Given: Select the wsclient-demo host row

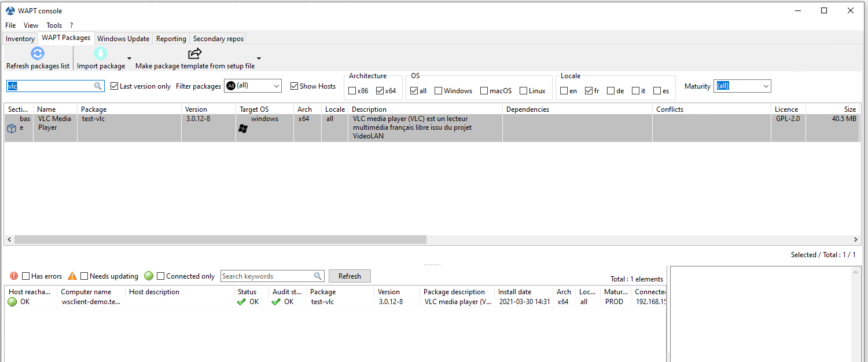Looking at the screenshot, I should [x=336, y=302].
